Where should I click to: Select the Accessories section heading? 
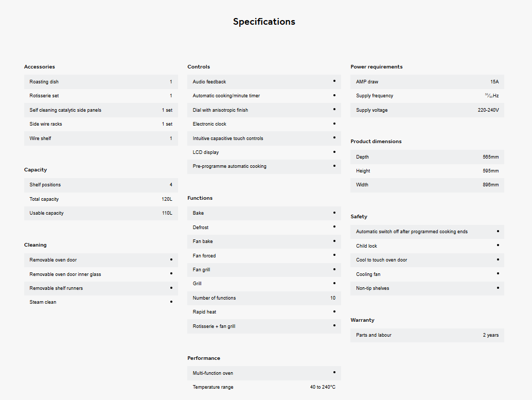[x=39, y=67]
